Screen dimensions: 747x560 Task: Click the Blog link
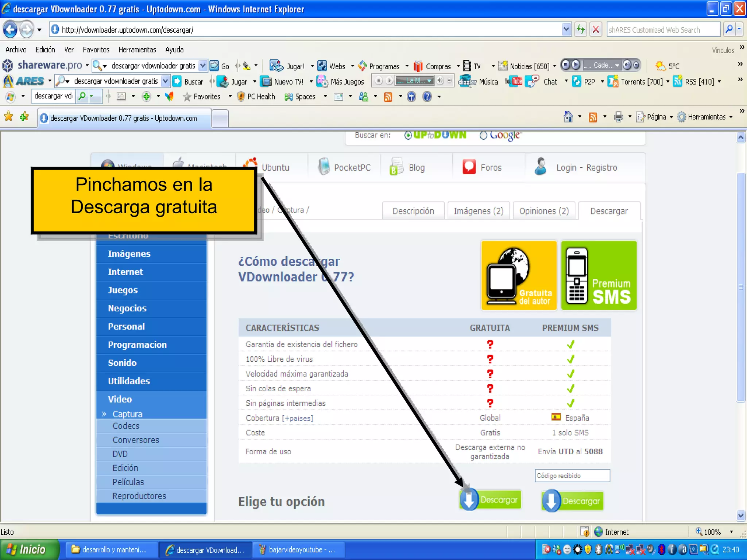point(417,167)
